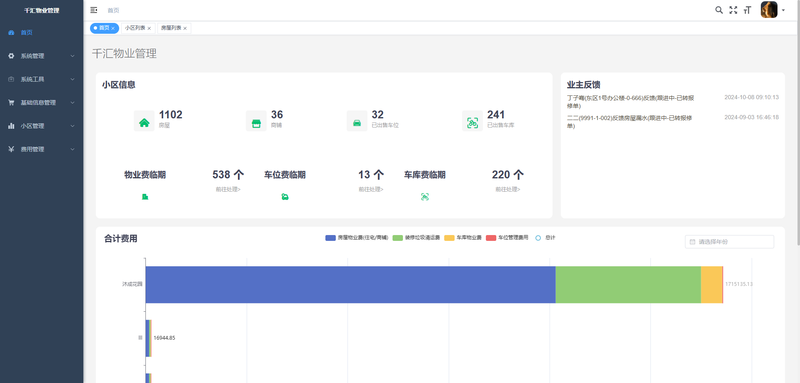Click timestamp 2024-09-03 16:46:18
Viewport: 800px width, 383px height.
point(752,117)
